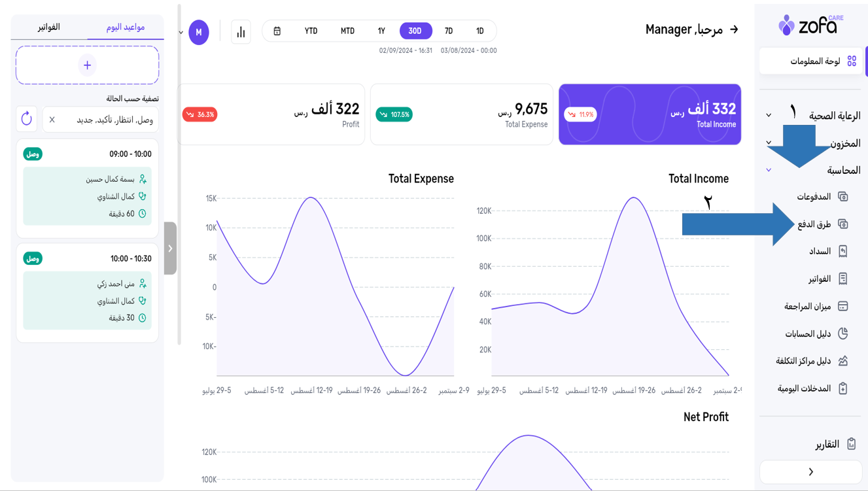Viewport: 868px width, 491px height.
Task: Add a new appointment with plus button
Action: [87, 65]
